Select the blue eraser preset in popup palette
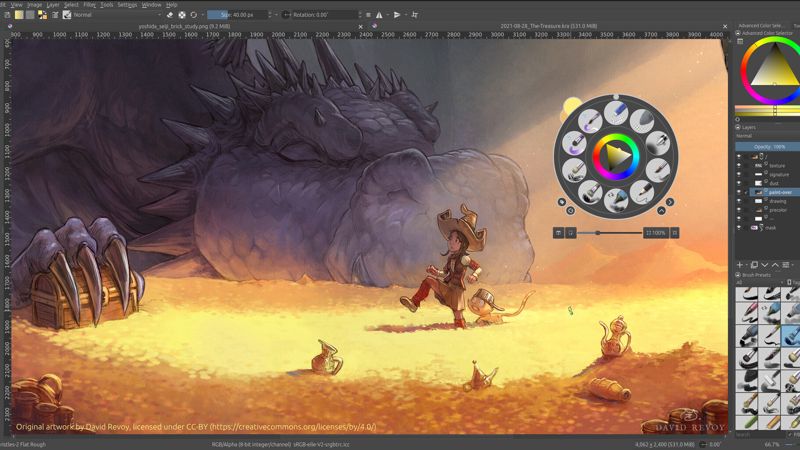 click(x=616, y=113)
